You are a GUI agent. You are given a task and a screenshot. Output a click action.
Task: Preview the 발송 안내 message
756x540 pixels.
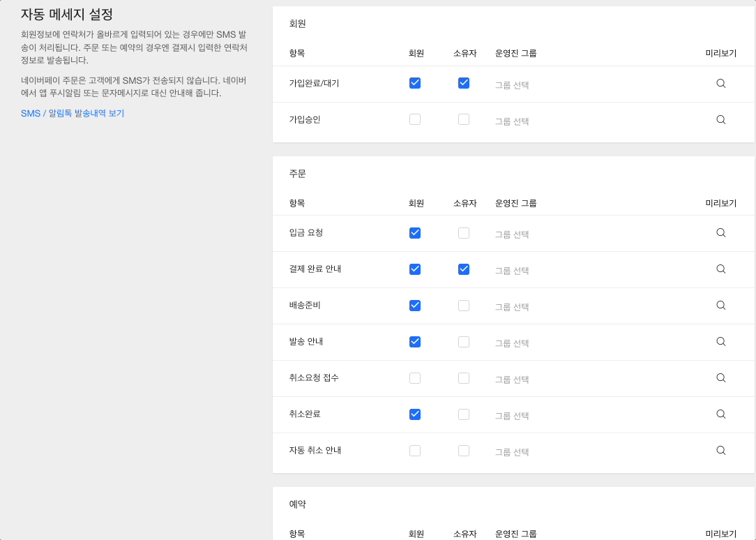[x=721, y=341]
